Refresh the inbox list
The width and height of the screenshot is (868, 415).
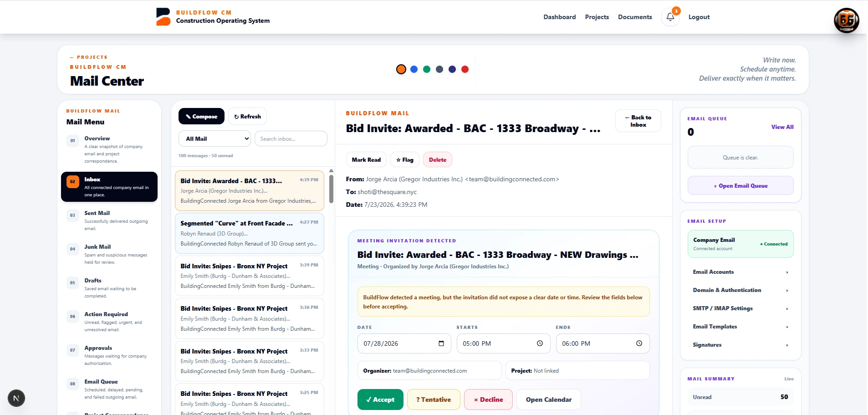[247, 116]
